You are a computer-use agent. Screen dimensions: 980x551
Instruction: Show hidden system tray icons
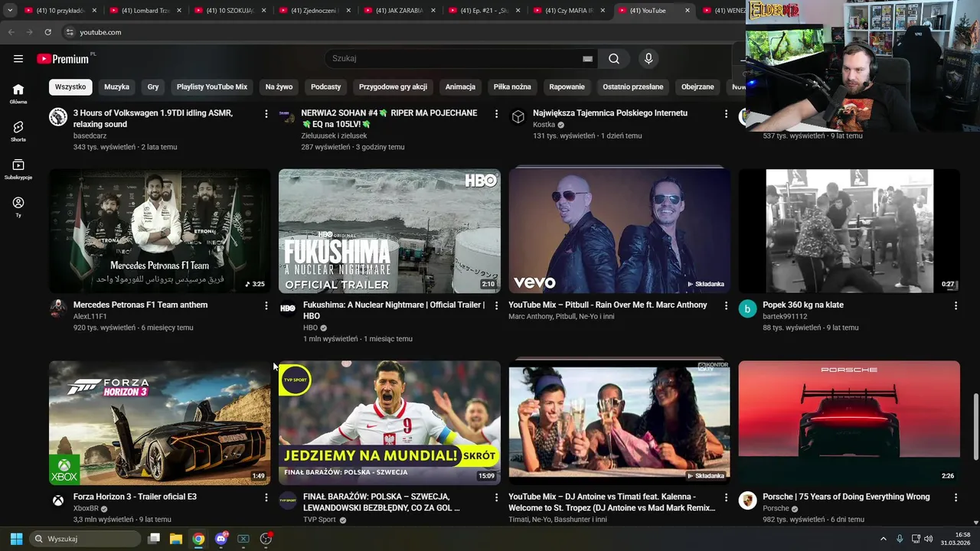[x=883, y=539]
